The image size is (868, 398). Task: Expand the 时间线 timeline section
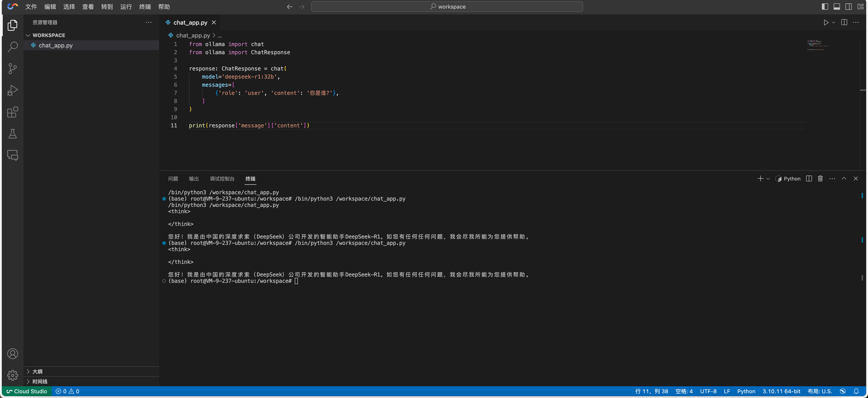pos(91,382)
